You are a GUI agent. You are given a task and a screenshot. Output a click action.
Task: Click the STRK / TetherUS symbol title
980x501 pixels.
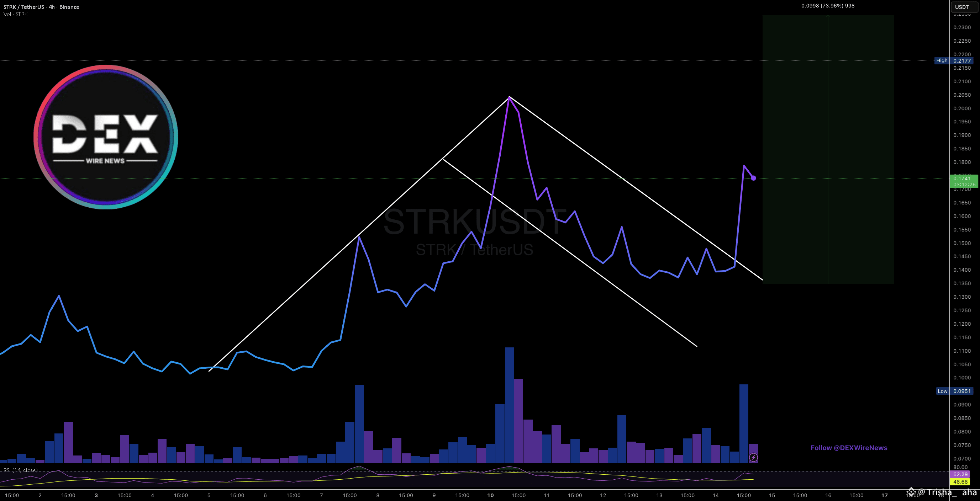pos(23,7)
